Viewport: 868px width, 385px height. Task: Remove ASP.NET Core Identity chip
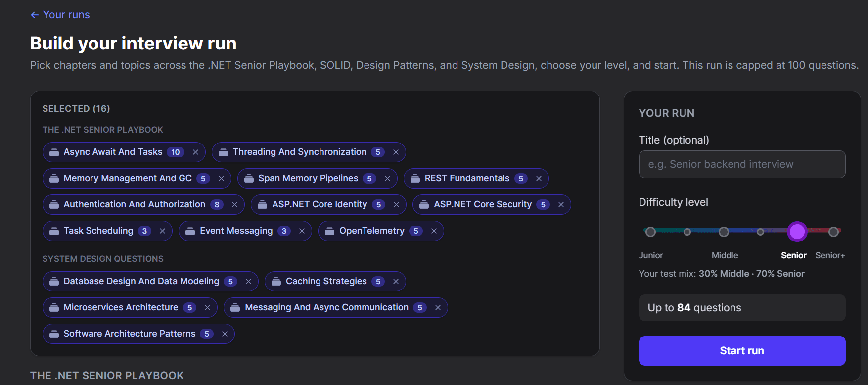(x=397, y=205)
